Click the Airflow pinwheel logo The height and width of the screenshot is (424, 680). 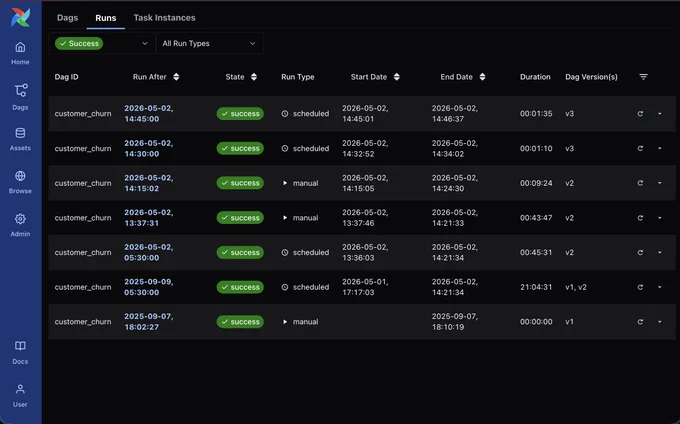point(20,17)
